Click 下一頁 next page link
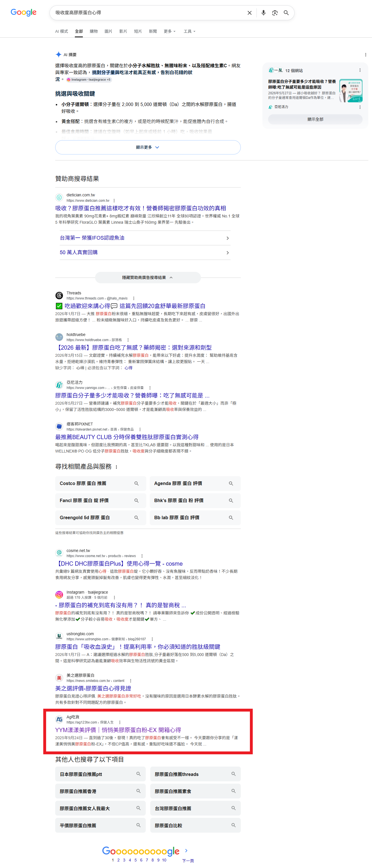Image resolution: width=372 pixels, height=868 pixels. (x=188, y=861)
